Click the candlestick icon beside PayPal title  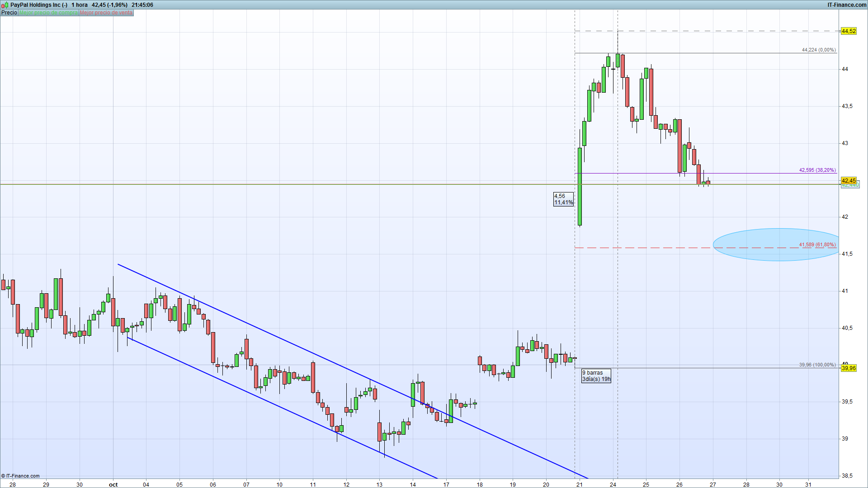5,5
